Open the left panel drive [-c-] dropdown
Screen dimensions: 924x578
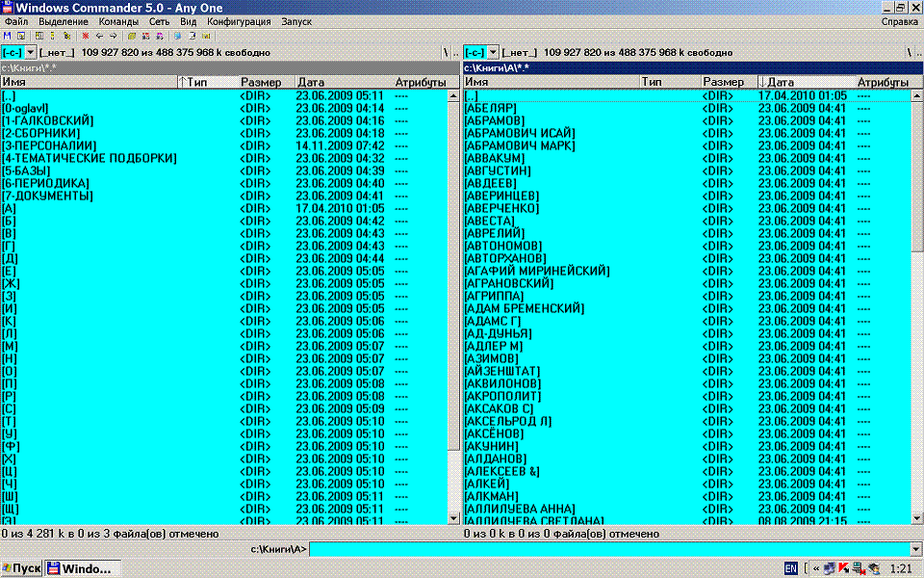tap(31, 52)
